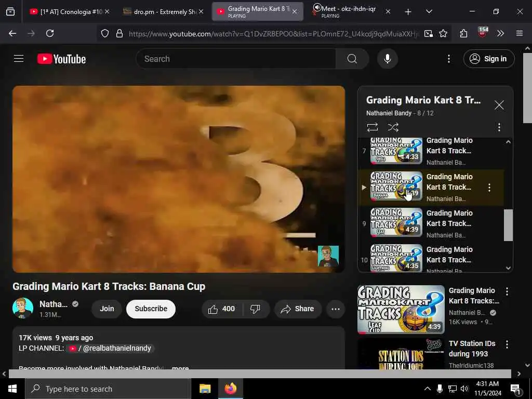Screen dimensions: 532x399
Task: Open volume control in system tray
Action: click(x=464, y=389)
